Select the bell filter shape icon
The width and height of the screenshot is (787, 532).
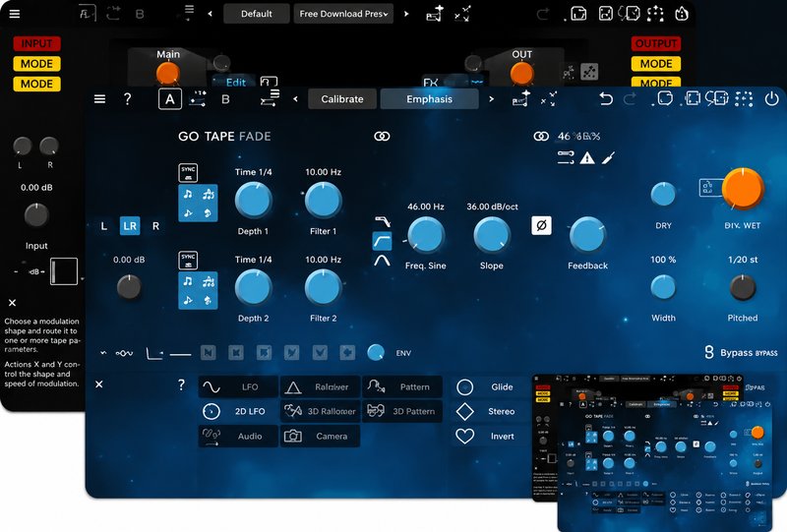point(382,261)
